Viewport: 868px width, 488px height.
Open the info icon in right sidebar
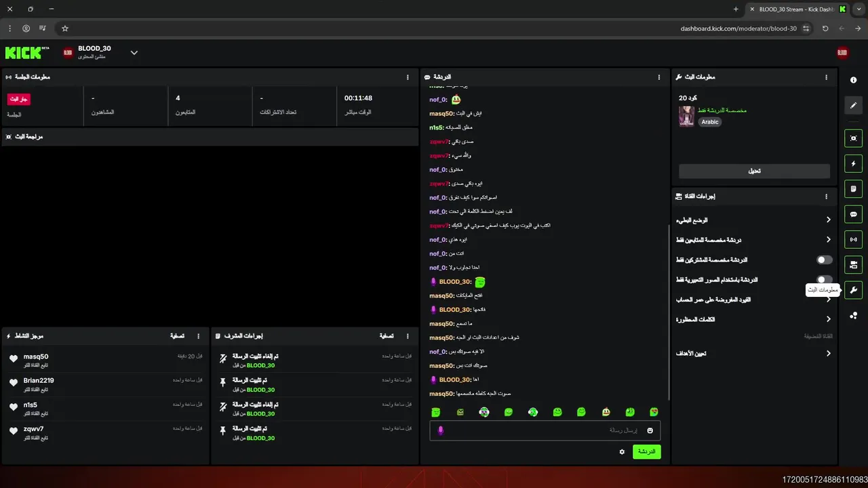853,80
